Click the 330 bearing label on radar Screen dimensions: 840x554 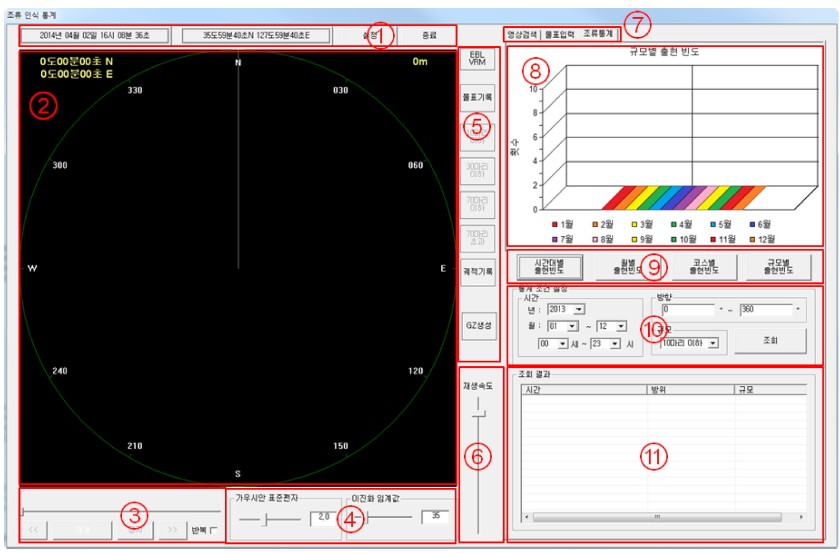(135, 90)
